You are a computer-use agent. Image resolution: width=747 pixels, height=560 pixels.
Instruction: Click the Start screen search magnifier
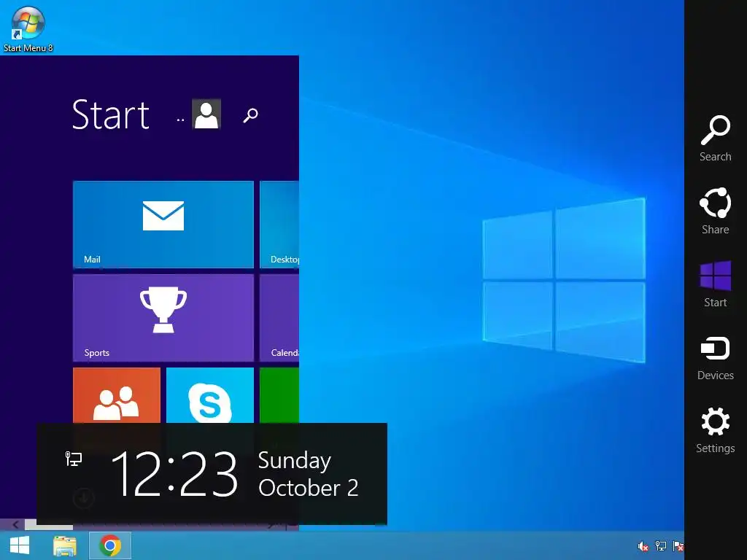coord(251,114)
